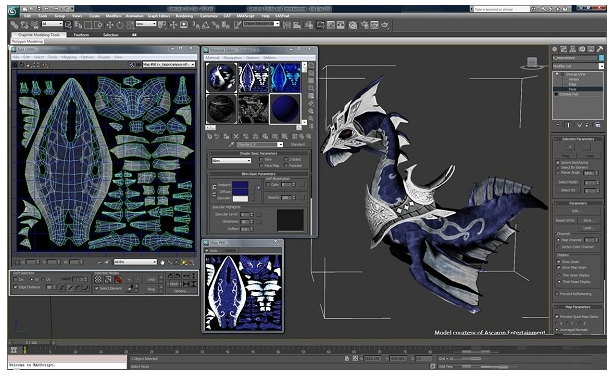Open the Utilities hammer panel tab

(x=600, y=49)
